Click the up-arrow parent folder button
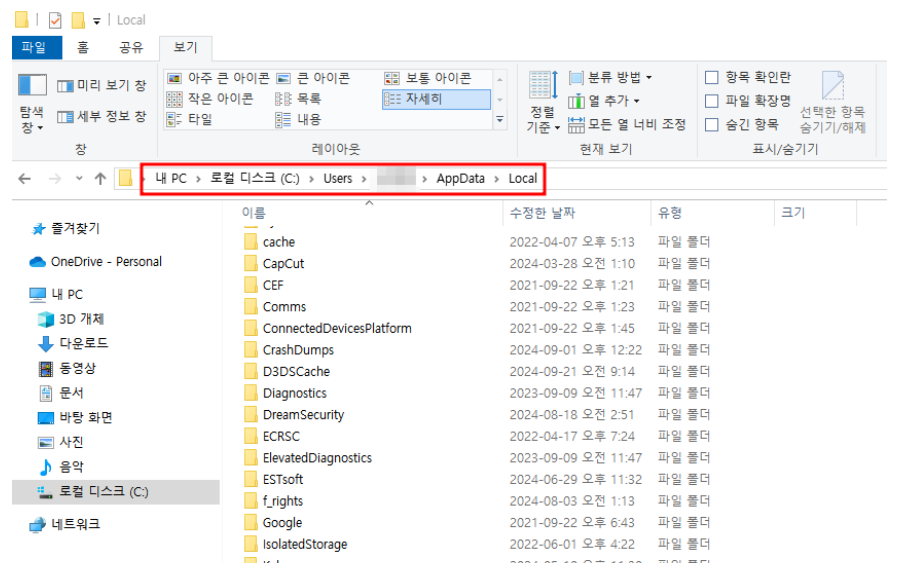 point(100,178)
